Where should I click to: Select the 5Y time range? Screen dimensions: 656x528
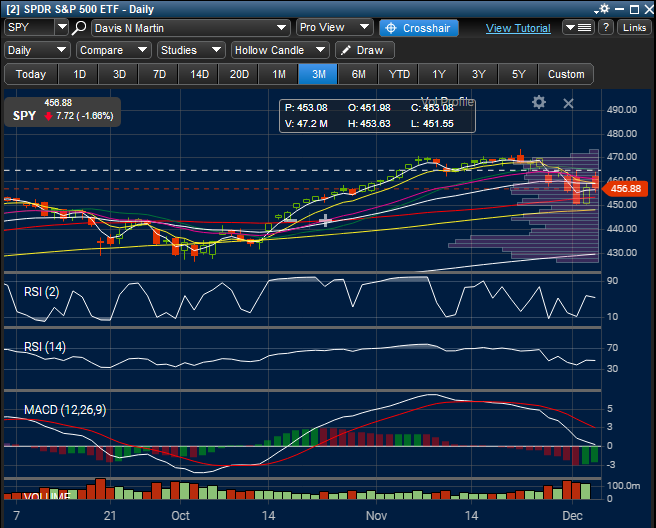click(x=518, y=74)
